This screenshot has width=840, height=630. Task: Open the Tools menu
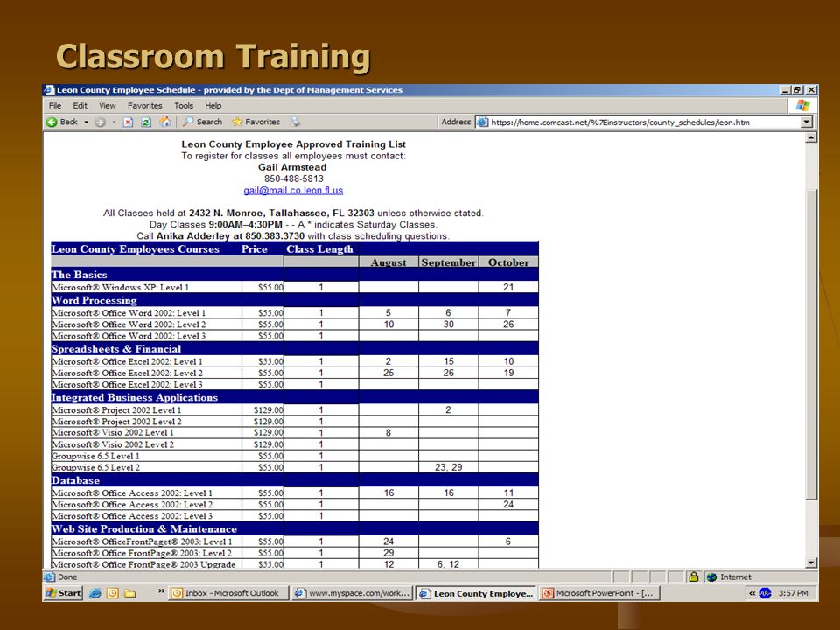pyautogui.click(x=184, y=106)
